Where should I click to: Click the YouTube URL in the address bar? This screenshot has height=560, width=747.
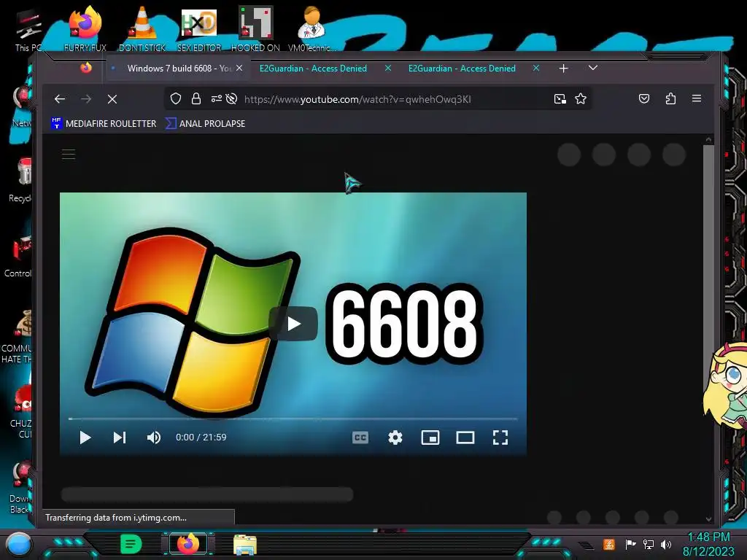click(x=357, y=99)
